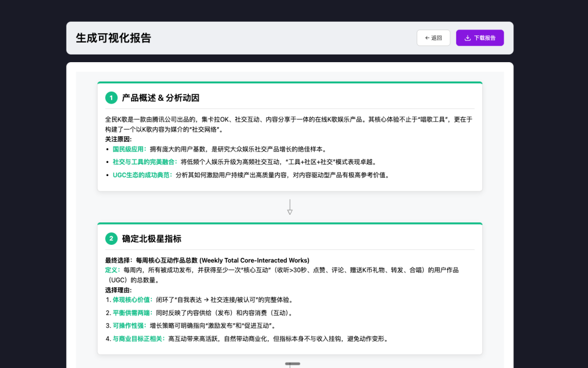Click the green 定义 label

113,270
